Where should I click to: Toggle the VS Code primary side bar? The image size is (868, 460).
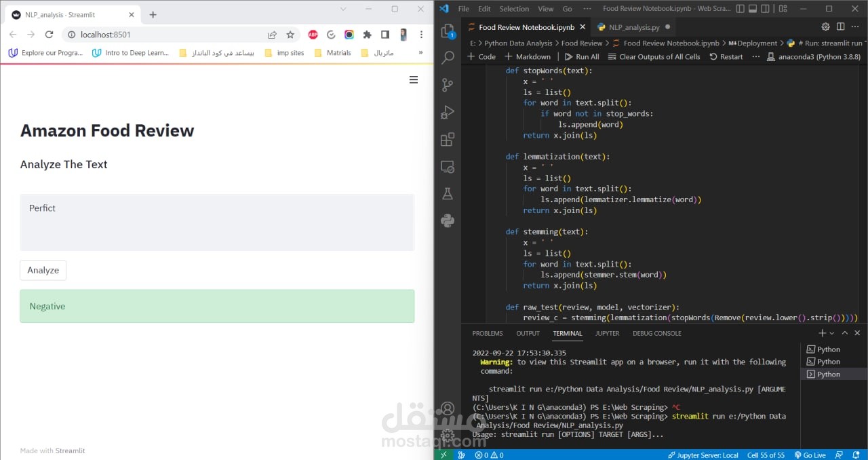pyautogui.click(x=741, y=9)
